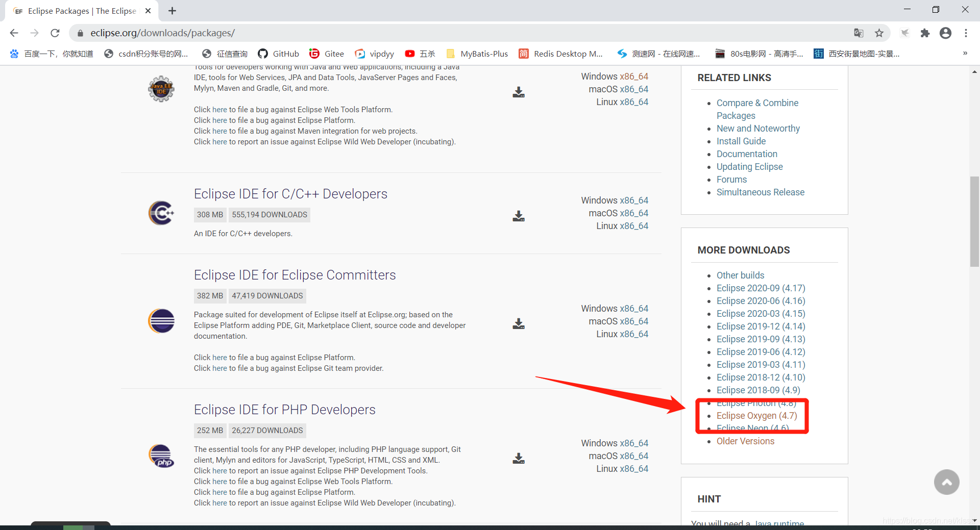Open the Gitee bookmark
Viewport: 980px width, 530px height.
click(327, 54)
